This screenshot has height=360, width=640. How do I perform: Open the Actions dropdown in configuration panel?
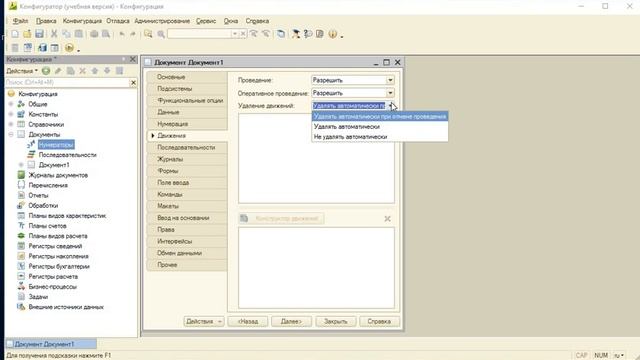[x=22, y=71]
